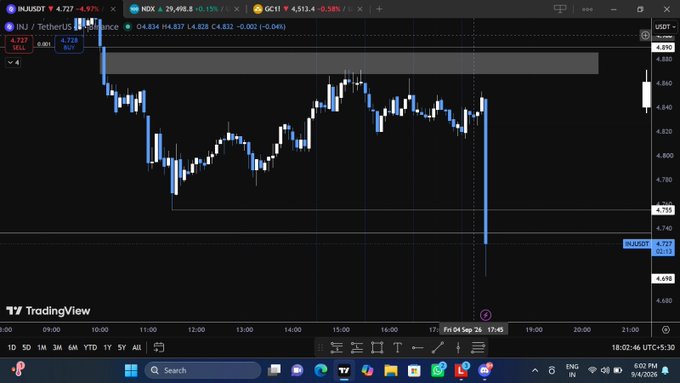
Task: Close the INJUSDT tab
Action: tap(113, 9)
